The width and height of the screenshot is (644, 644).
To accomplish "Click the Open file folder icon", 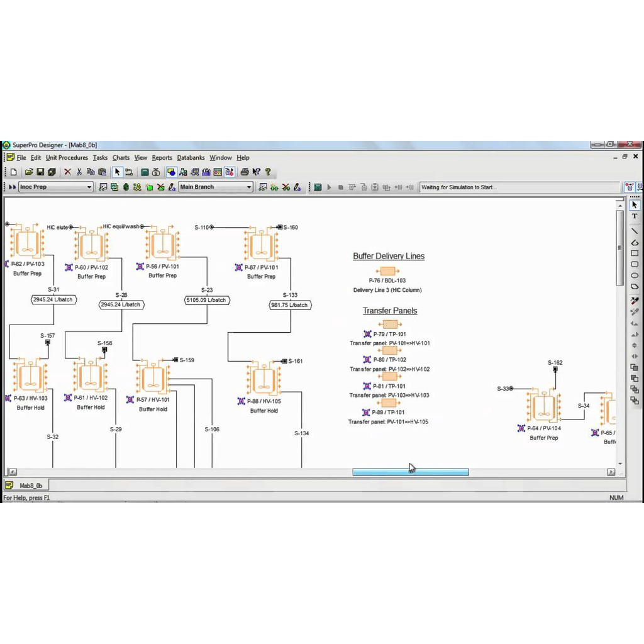I will click(28, 172).
